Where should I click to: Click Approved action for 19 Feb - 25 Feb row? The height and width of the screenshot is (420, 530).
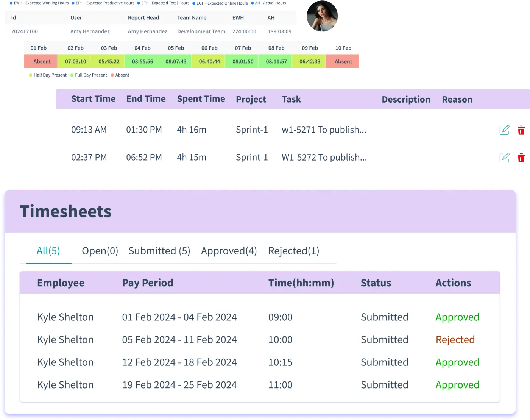point(457,385)
